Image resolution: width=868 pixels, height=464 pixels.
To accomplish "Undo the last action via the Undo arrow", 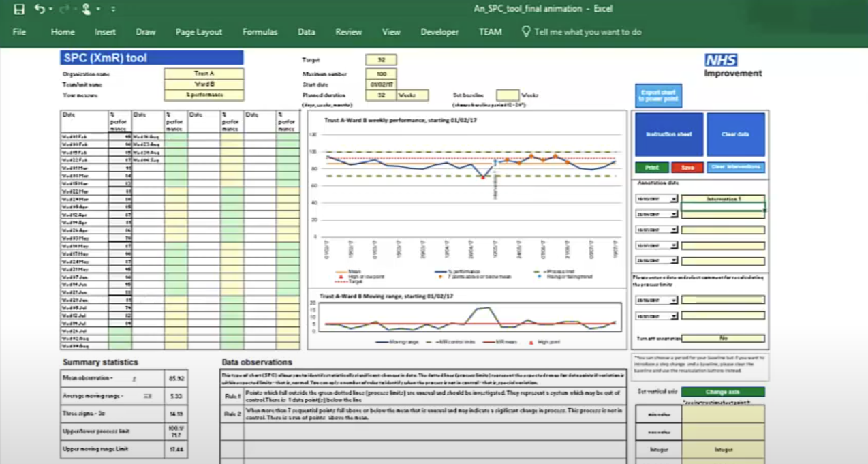I will point(39,9).
